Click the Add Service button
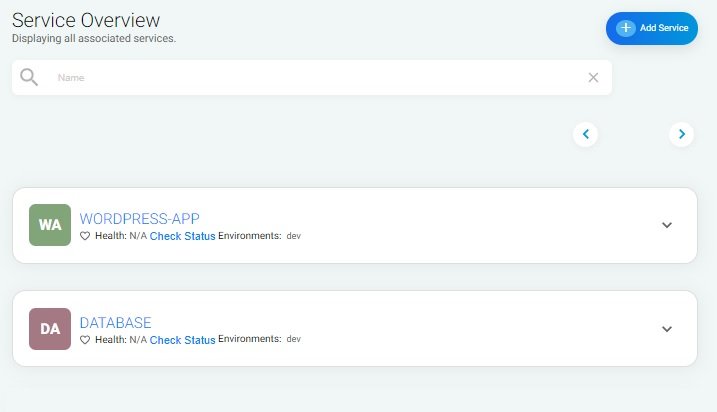The height and width of the screenshot is (412, 717). [x=651, y=28]
